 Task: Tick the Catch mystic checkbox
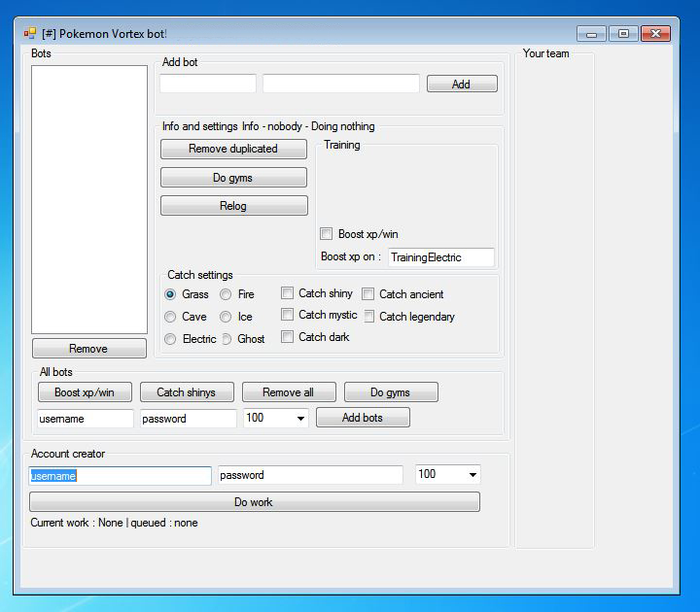287,315
